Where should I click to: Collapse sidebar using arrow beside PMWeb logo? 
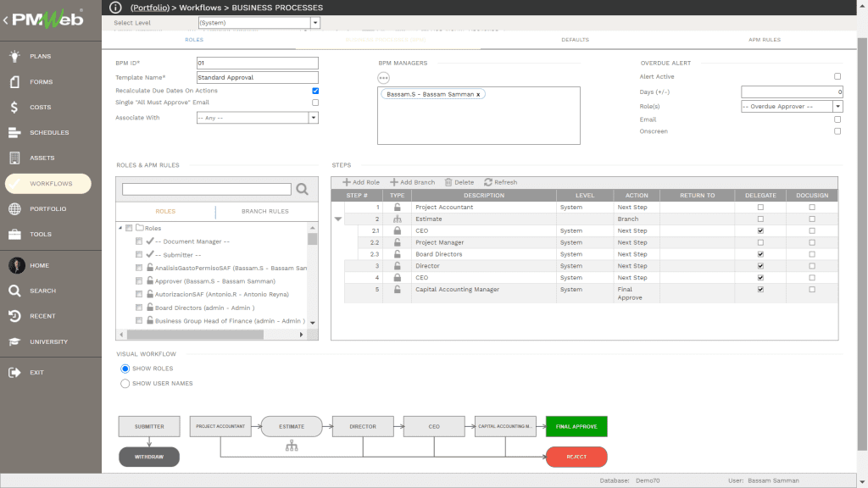[6, 20]
